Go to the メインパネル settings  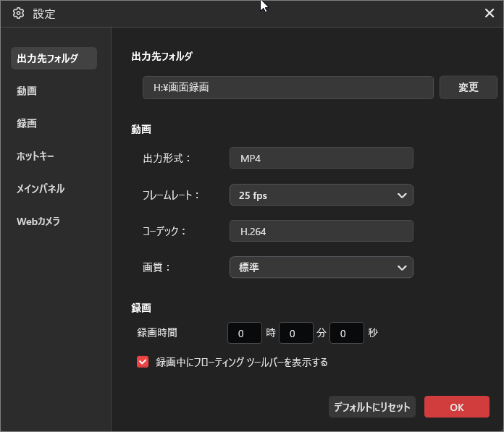click(x=41, y=189)
